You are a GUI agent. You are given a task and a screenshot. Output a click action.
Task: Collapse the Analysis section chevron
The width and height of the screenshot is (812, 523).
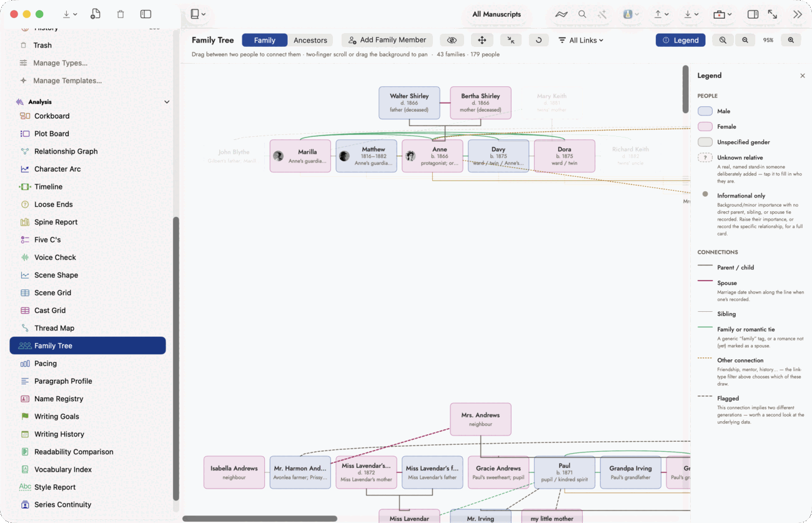pyautogui.click(x=167, y=102)
